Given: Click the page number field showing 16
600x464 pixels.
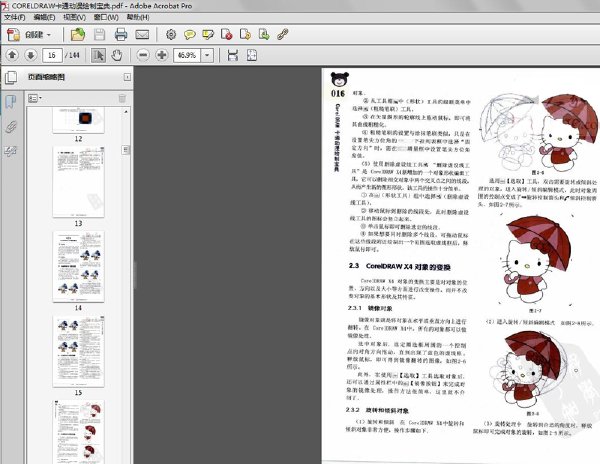Looking at the screenshot, I should coord(52,55).
